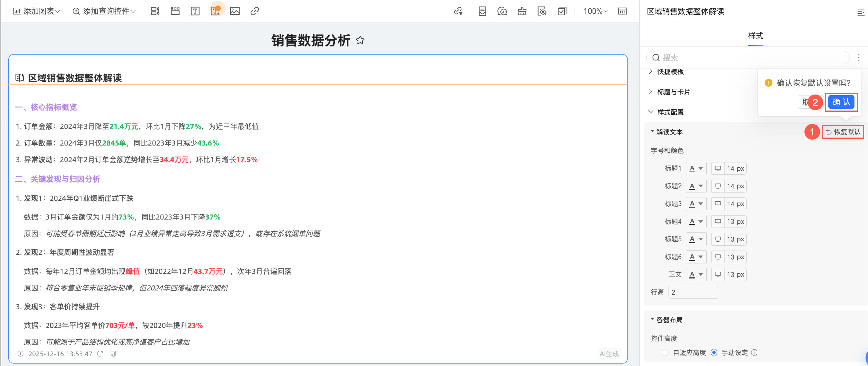Click the insert image icon in toolbar
Screen dimensions: 868x366
pos(235,11)
